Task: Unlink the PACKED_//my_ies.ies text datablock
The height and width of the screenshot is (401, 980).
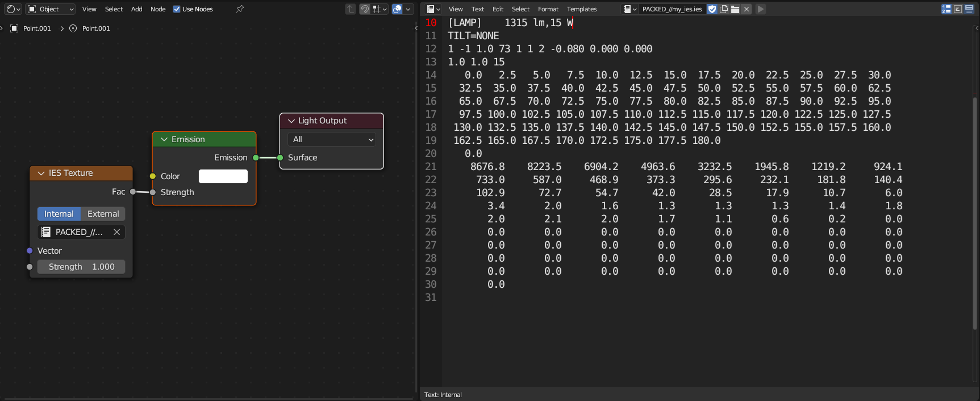Action: [x=747, y=9]
